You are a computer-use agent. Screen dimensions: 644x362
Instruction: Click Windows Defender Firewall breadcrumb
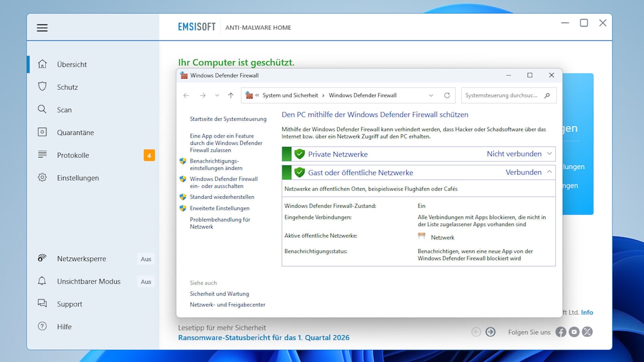click(362, 95)
